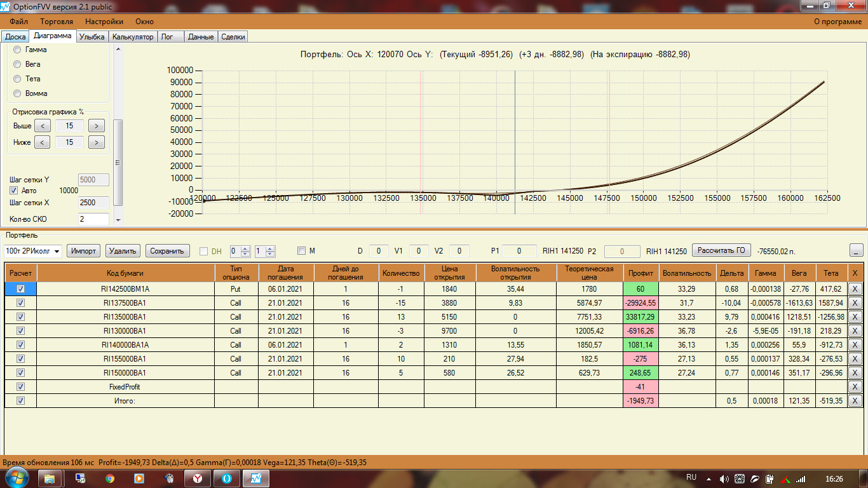Image resolution: width=868 pixels, height=488 pixels.
Task: Remove row RI140000BA1A with its X button
Action: [855, 344]
